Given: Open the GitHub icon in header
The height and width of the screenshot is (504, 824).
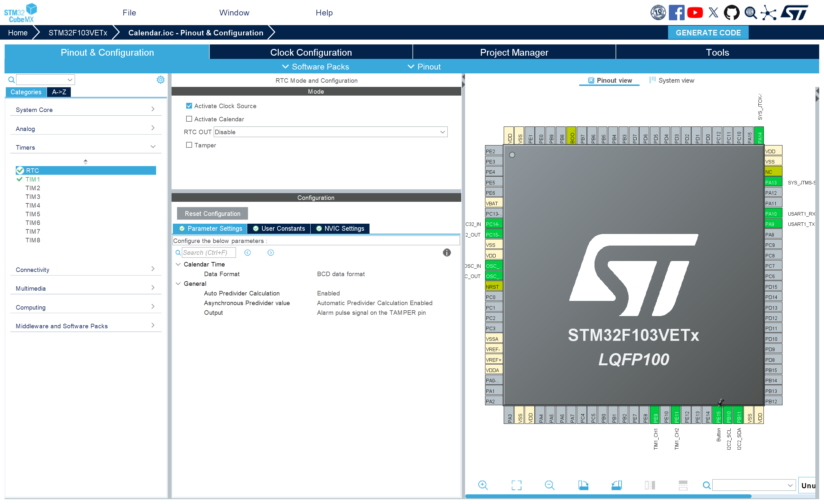Looking at the screenshot, I should [x=731, y=13].
